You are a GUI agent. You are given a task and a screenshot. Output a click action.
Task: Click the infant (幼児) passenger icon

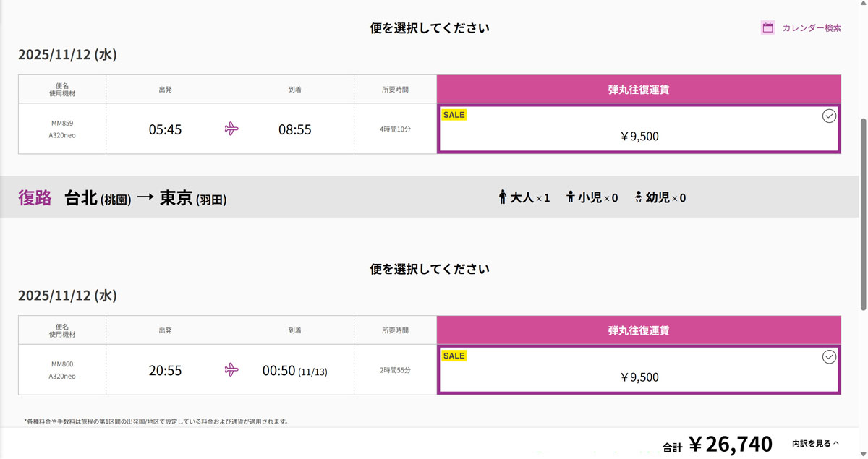pyautogui.click(x=638, y=197)
